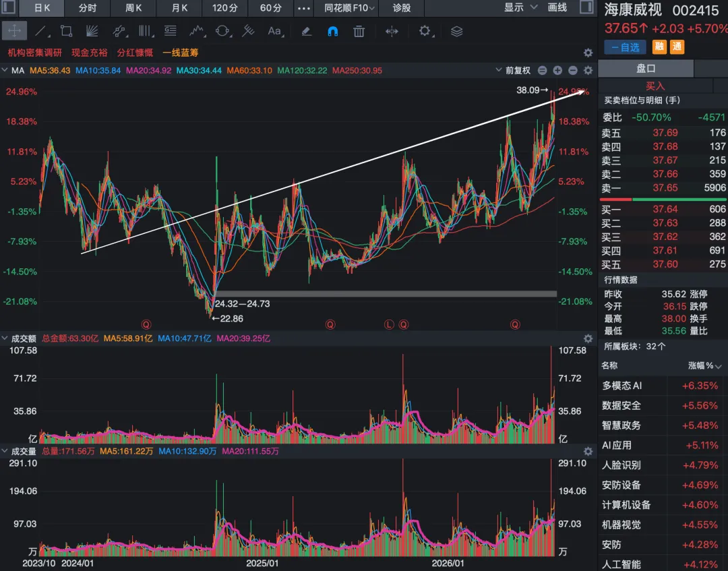The width and height of the screenshot is (728, 571).
Task: Select the cross-arrow move cursor tool
Action: pyautogui.click(x=14, y=31)
